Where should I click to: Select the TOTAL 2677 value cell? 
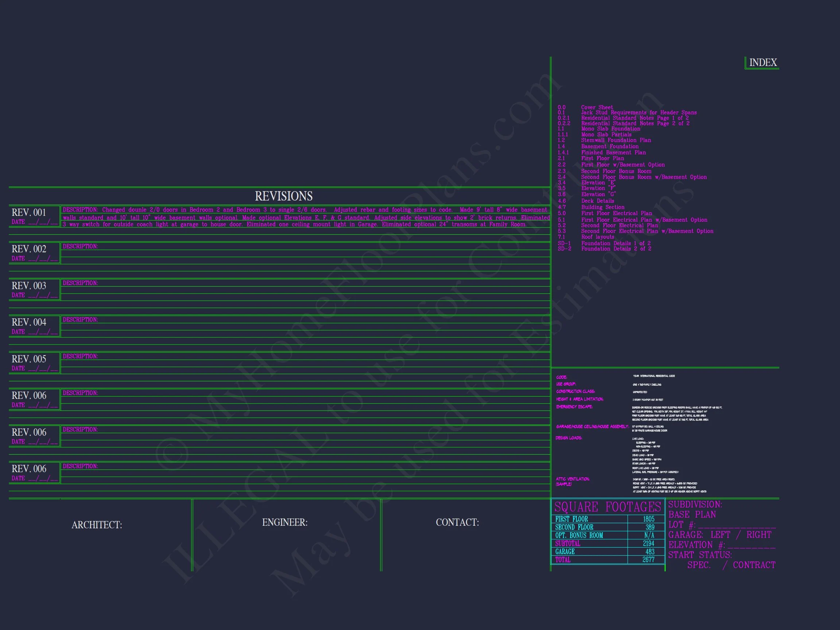[648, 560]
